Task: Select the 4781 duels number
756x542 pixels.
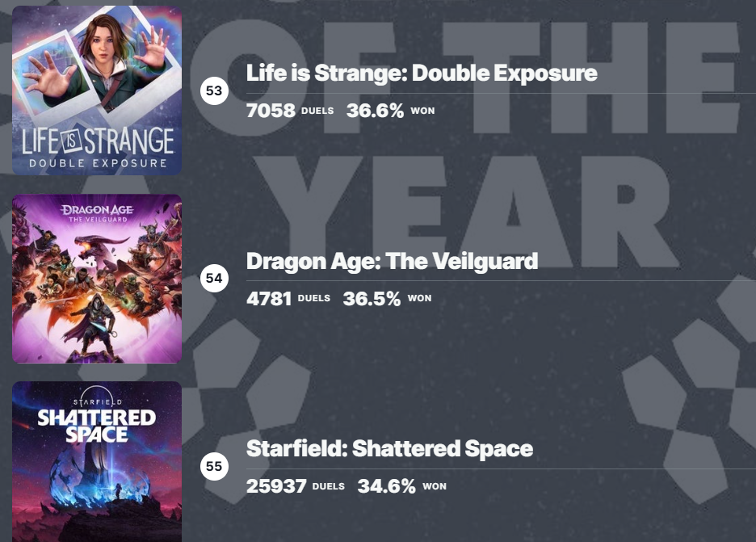Action: tap(269, 299)
